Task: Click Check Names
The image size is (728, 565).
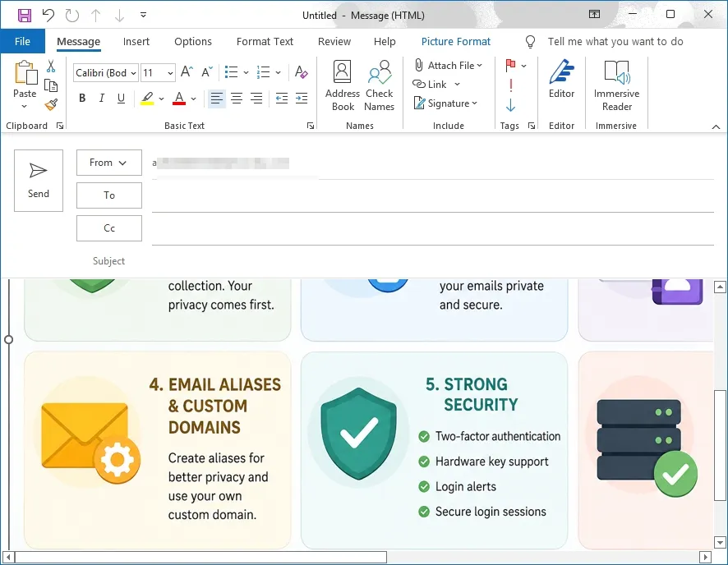Action: (x=380, y=85)
